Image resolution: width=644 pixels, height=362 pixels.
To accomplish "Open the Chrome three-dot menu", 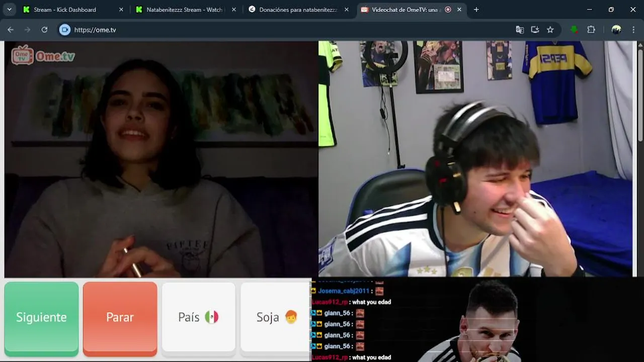I will coord(633,30).
